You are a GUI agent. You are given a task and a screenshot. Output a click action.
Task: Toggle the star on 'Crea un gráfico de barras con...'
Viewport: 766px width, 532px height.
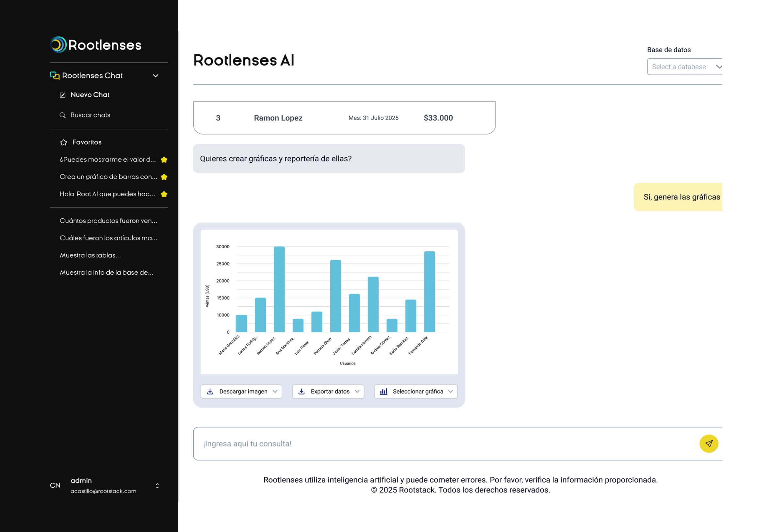164,177
